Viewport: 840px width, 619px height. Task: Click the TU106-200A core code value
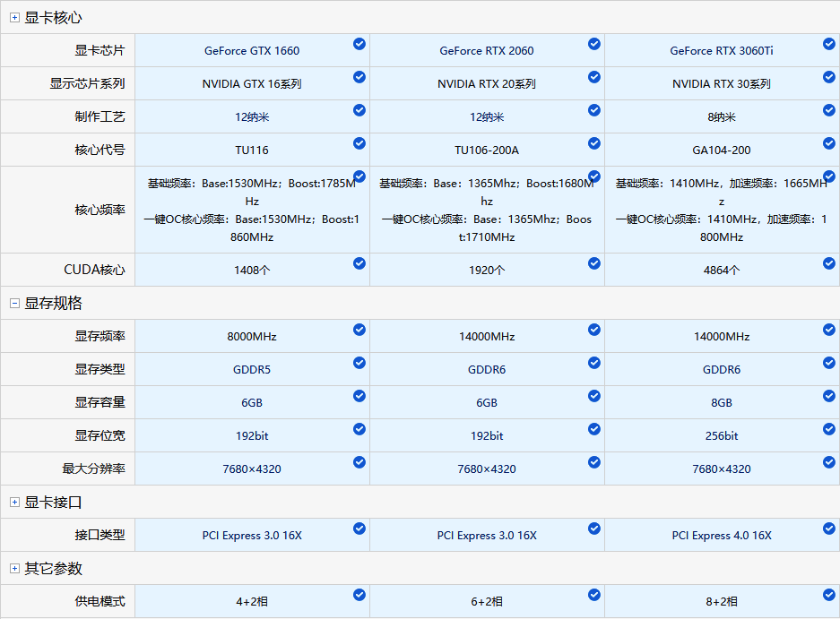[487, 150]
